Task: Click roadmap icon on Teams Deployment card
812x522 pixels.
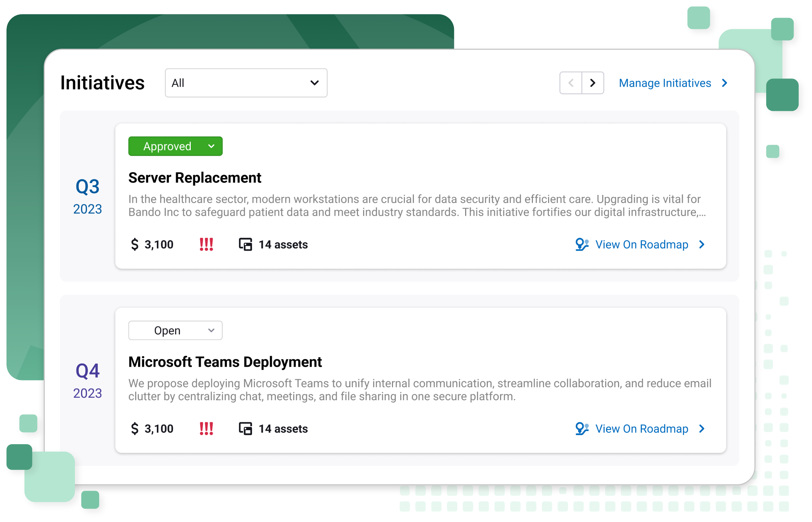Action: 582,428
